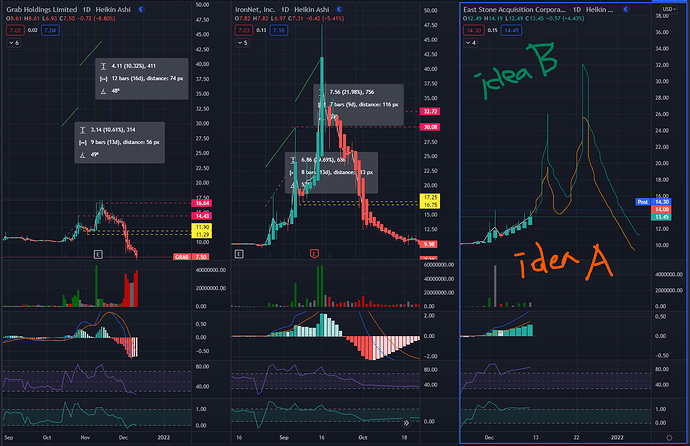
Task: Open the gray earnings E marker on IronNet chart
Action: pos(239,254)
